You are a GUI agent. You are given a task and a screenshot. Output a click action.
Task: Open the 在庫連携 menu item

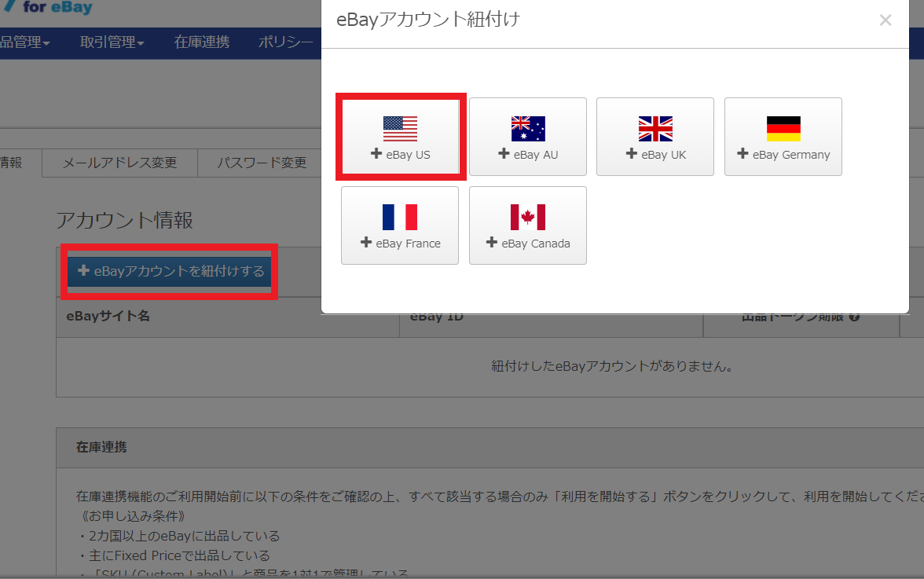201,42
